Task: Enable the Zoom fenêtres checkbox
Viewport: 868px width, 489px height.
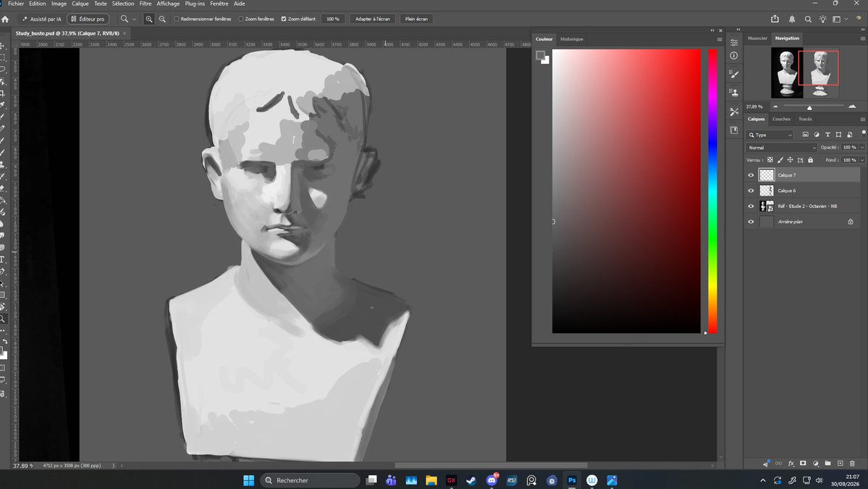Action: point(241,19)
